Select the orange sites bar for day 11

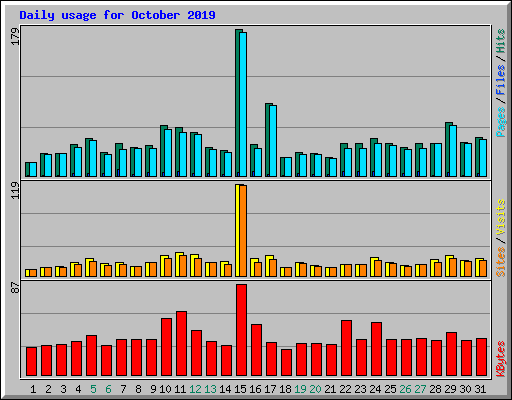183,266
